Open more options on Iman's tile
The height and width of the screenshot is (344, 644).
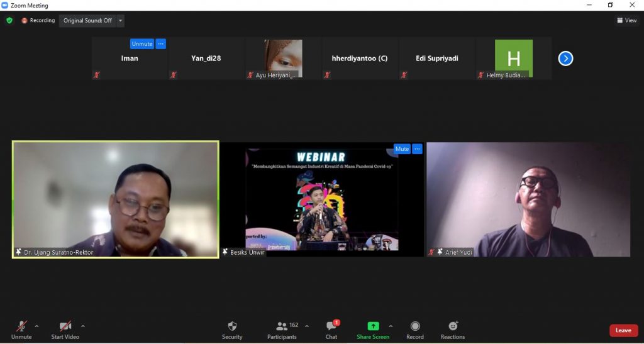coord(160,44)
